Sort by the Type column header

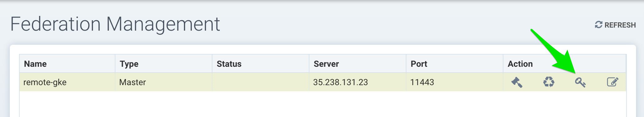pos(129,64)
